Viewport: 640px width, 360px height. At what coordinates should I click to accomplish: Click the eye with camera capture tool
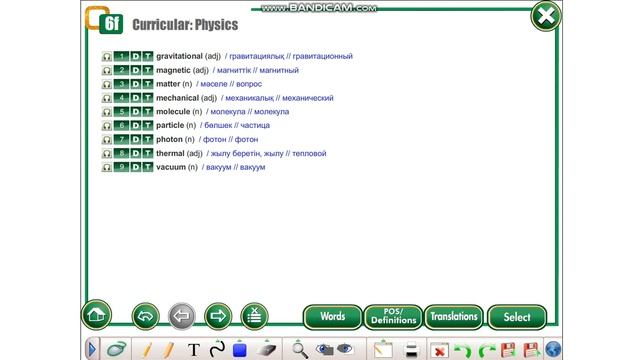click(324, 349)
